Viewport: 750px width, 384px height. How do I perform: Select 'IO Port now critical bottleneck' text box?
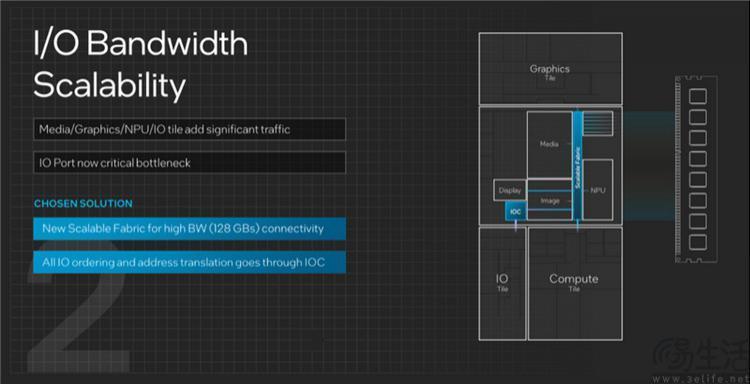[189, 163]
